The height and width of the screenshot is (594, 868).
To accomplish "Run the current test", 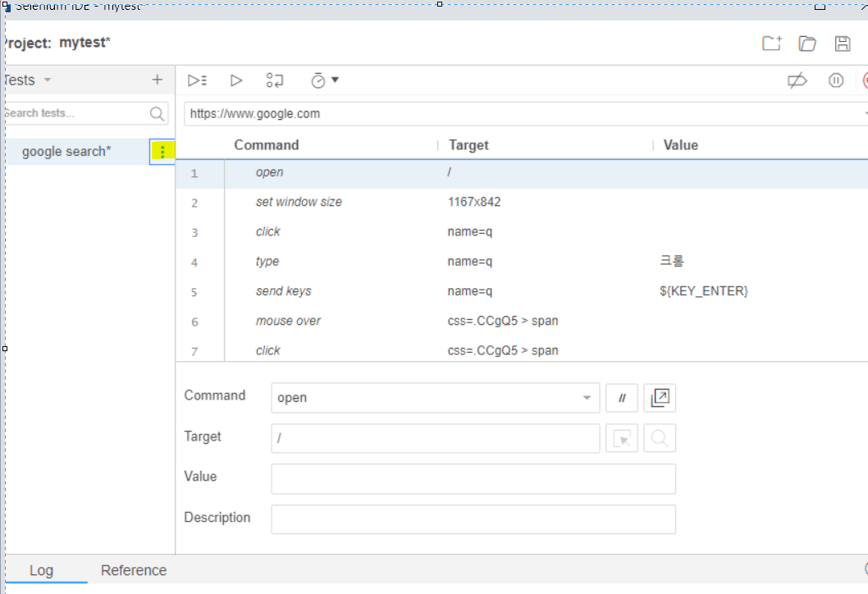I will (x=235, y=81).
